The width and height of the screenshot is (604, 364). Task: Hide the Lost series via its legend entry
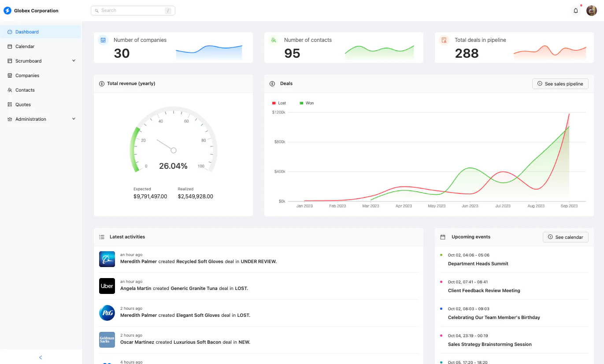[279, 103]
